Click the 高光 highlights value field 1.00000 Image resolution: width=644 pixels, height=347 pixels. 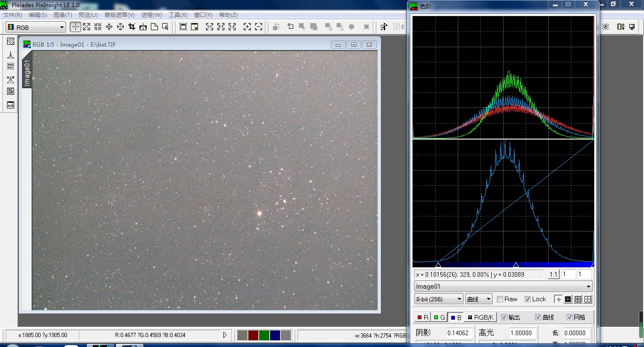coord(523,333)
